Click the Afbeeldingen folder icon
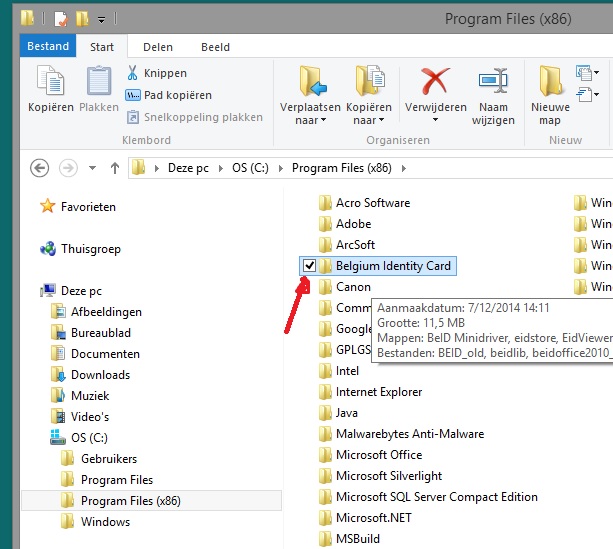The height and width of the screenshot is (549, 613). click(58, 312)
